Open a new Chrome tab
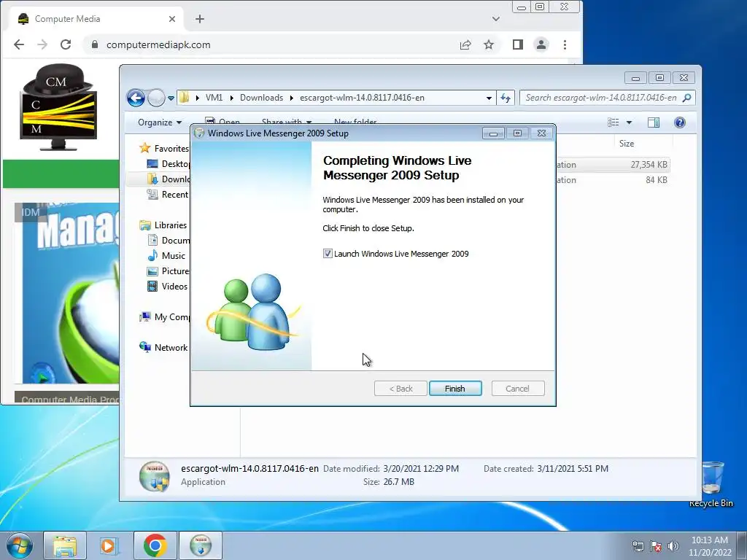 pos(200,19)
